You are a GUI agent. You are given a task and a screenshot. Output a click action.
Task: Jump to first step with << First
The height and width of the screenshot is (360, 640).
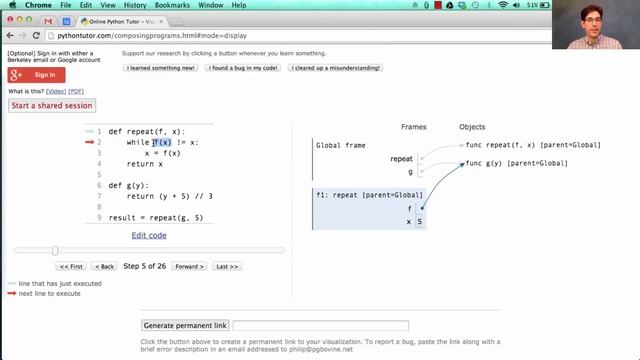click(71, 267)
